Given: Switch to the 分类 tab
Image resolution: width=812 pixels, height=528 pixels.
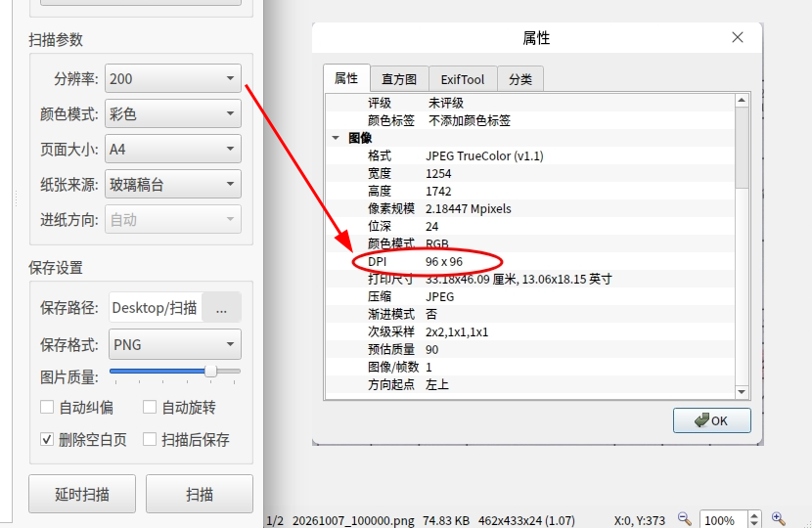Looking at the screenshot, I should [x=519, y=79].
